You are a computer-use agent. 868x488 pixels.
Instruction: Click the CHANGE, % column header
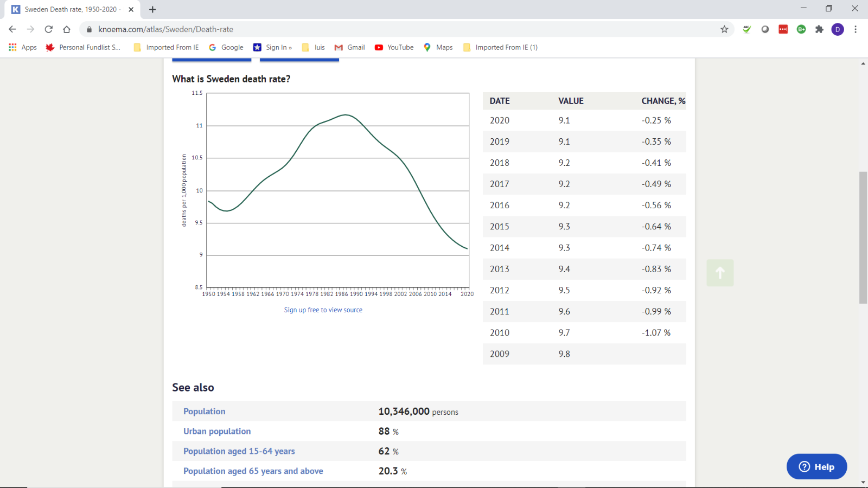click(663, 101)
